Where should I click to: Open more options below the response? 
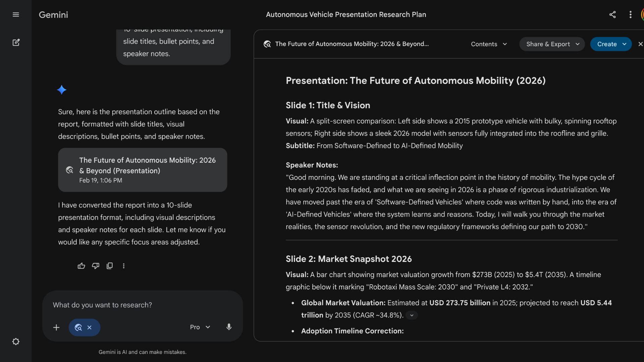click(124, 266)
